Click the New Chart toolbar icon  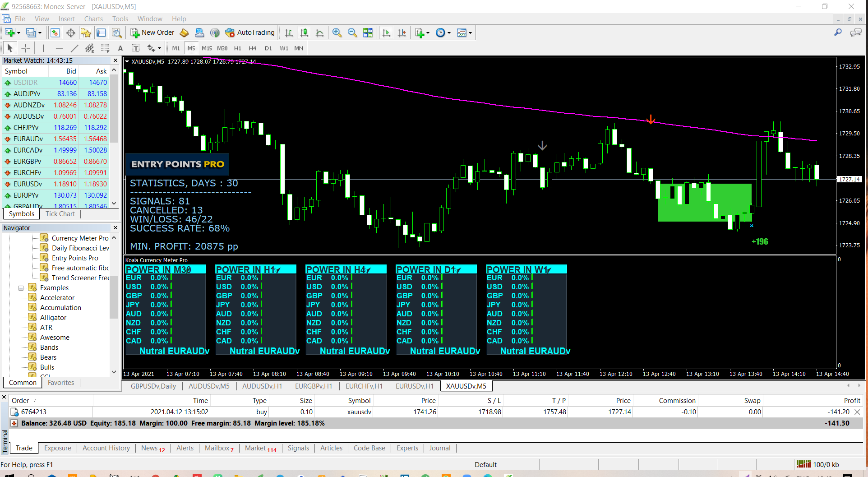point(9,32)
